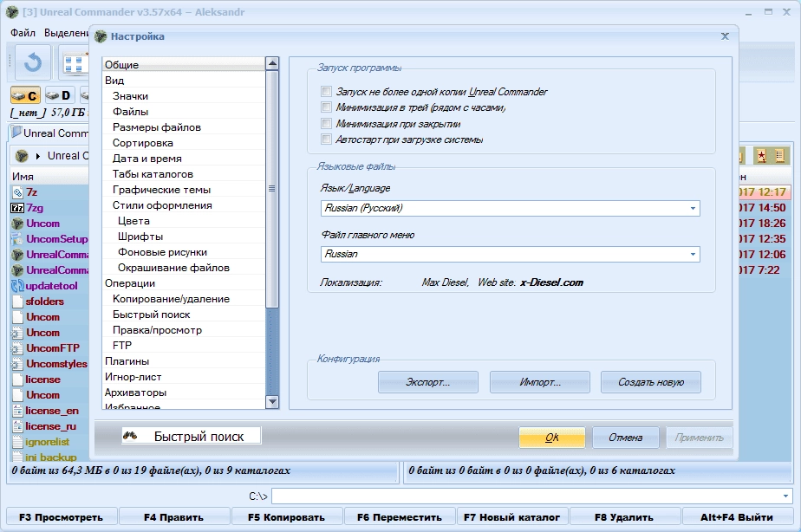Click the Отмена button

click(x=626, y=438)
